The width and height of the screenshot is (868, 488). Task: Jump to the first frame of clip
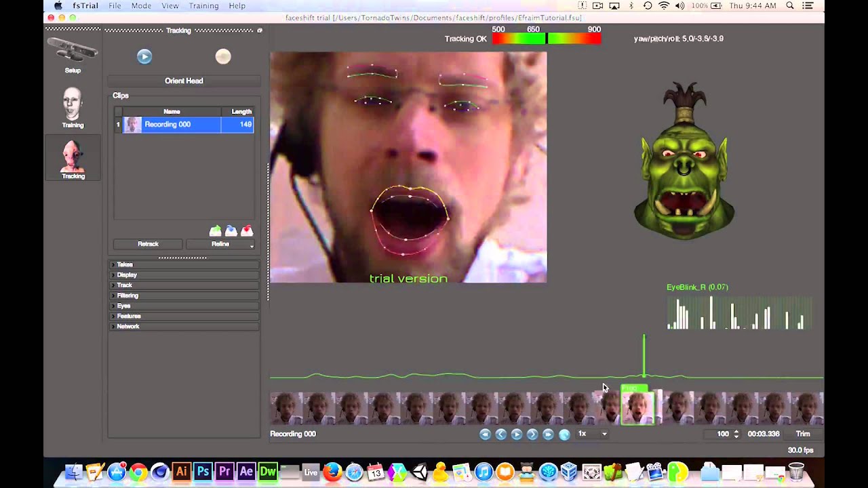[x=485, y=434]
